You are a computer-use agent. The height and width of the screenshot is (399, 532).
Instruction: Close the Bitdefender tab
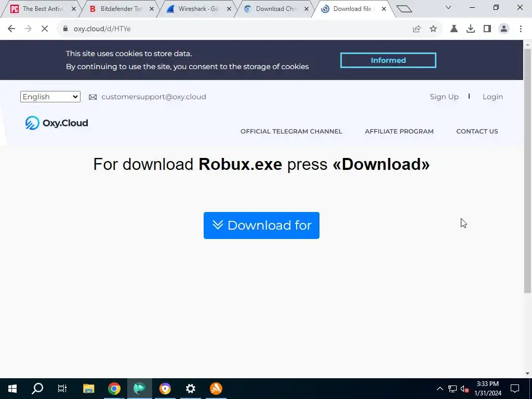pyautogui.click(x=152, y=9)
